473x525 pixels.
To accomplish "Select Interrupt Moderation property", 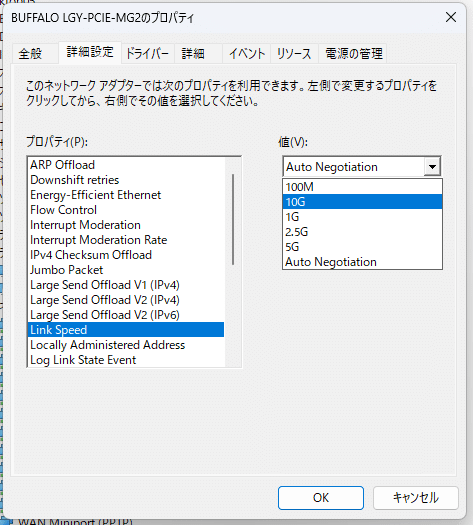I will 126,225.
